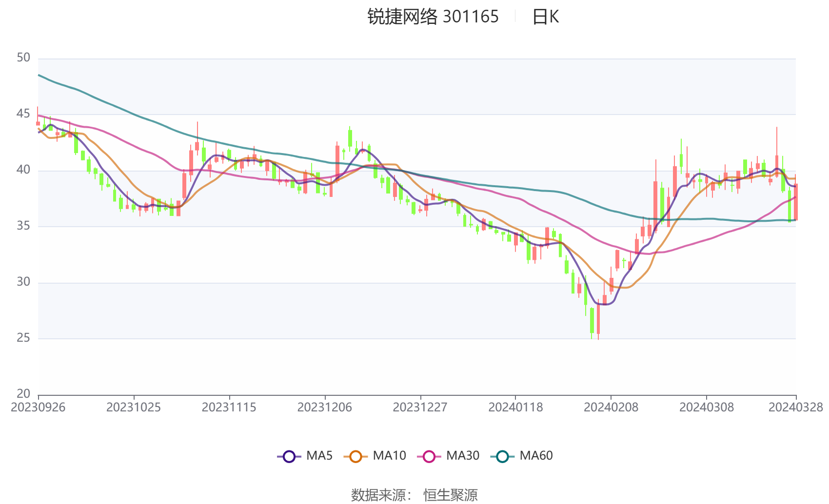Click the x-axis date label 20231206
Image resolution: width=829 pixels, height=504 pixels.
tap(325, 407)
